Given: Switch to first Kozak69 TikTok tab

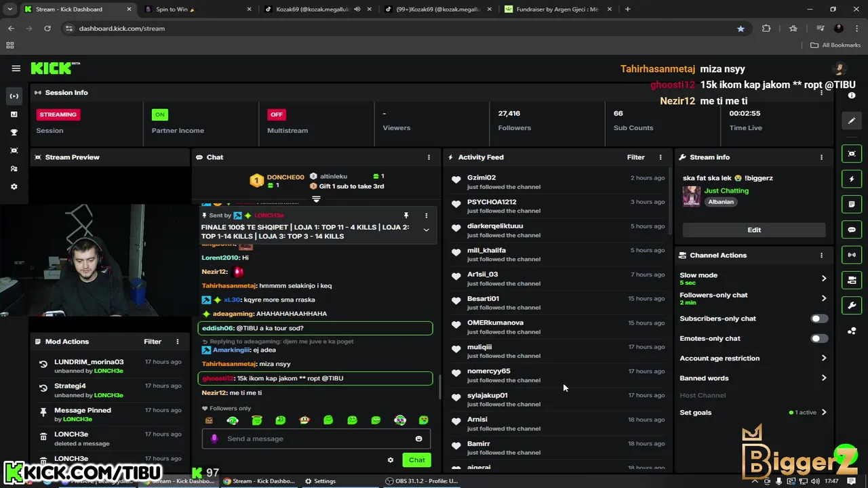Looking at the screenshot, I should (x=317, y=9).
